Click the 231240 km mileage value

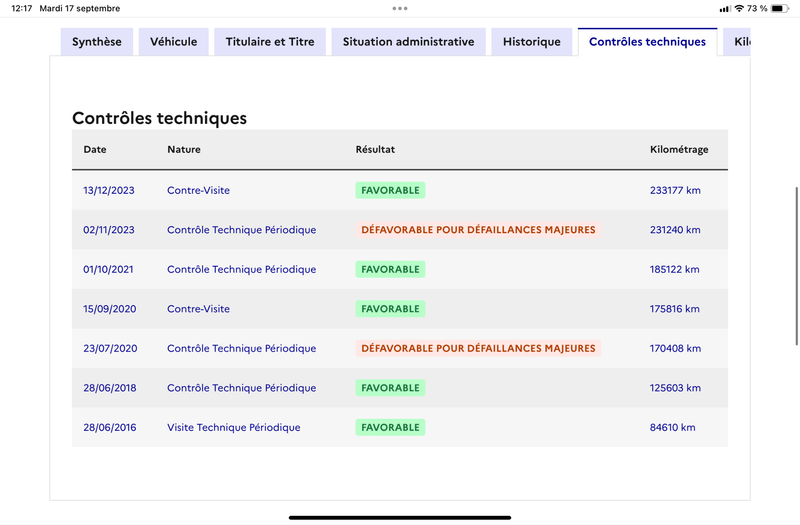click(675, 230)
